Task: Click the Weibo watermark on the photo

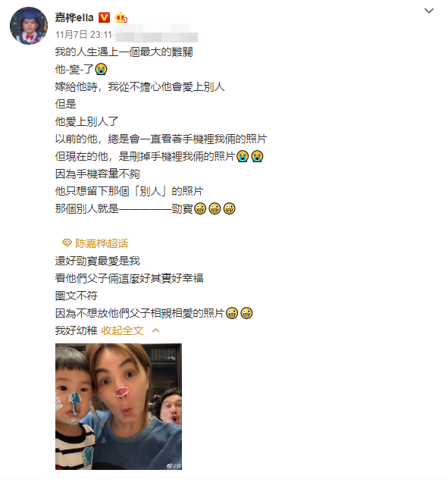Action: [174, 465]
